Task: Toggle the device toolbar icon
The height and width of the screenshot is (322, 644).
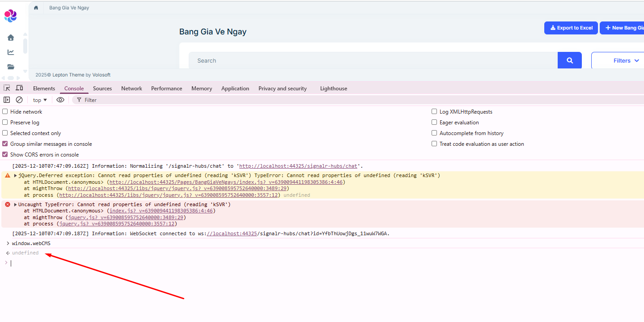Action: tap(19, 88)
